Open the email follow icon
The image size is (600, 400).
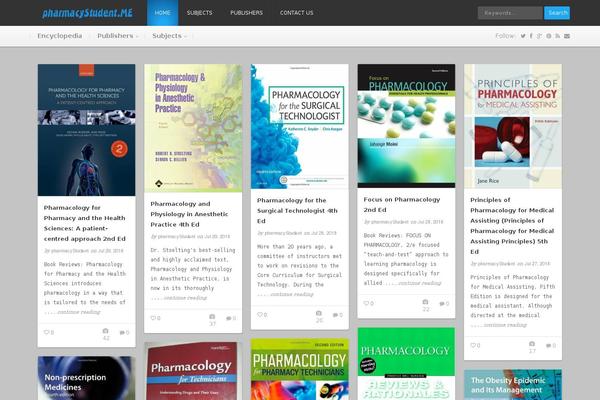pyautogui.click(x=567, y=36)
